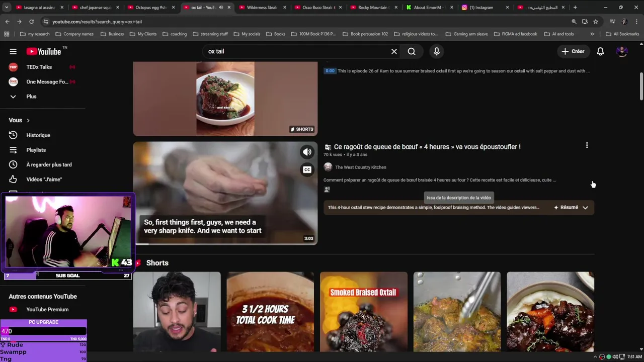This screenshot has height=362, width=644.
Task: Click the page vertical scrollbar
Action: 641,86
